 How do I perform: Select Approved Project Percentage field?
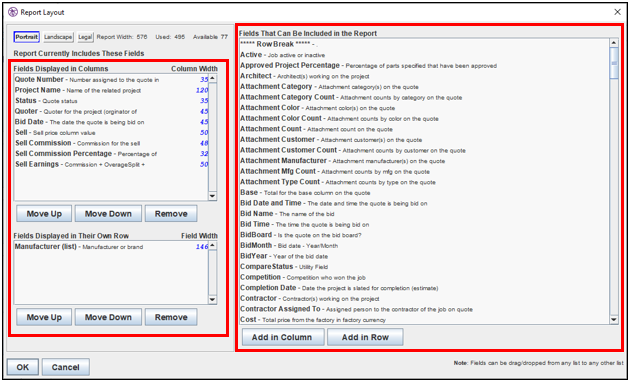point(424,65)
